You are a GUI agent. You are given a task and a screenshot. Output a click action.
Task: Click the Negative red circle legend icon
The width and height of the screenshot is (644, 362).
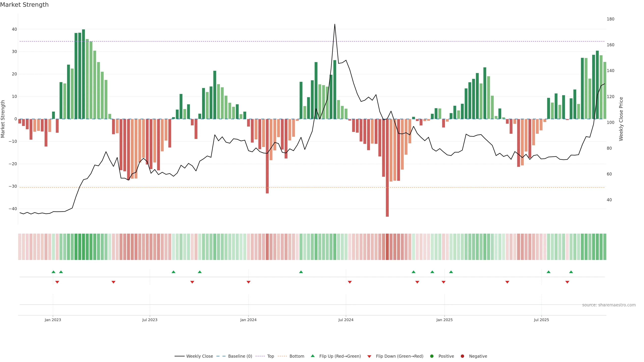pos(462,356)
